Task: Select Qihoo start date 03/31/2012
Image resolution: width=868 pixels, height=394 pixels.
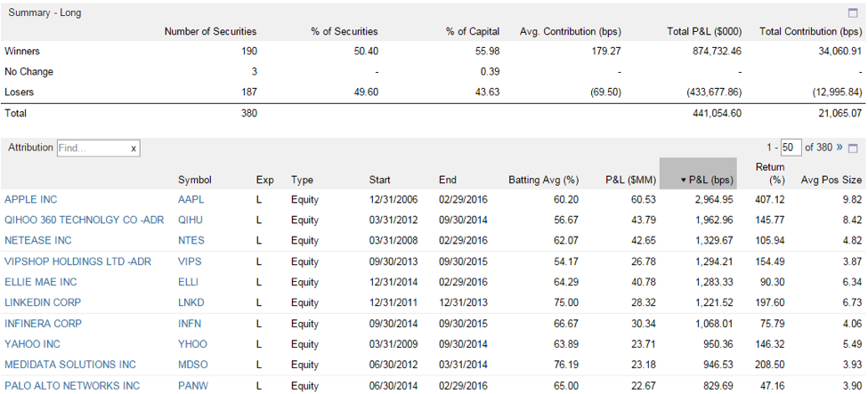Action: click(x=393, y=220)
